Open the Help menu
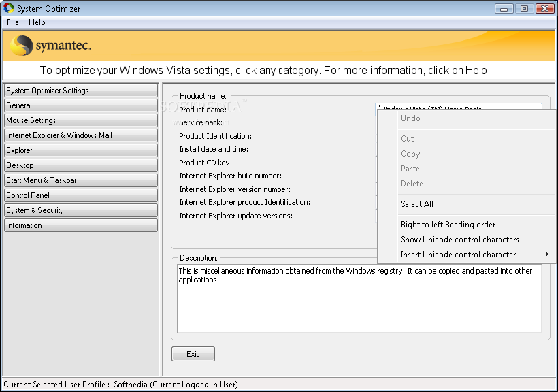Image resolution: width=558 pixels, height=392 pixels. point(37,22)
